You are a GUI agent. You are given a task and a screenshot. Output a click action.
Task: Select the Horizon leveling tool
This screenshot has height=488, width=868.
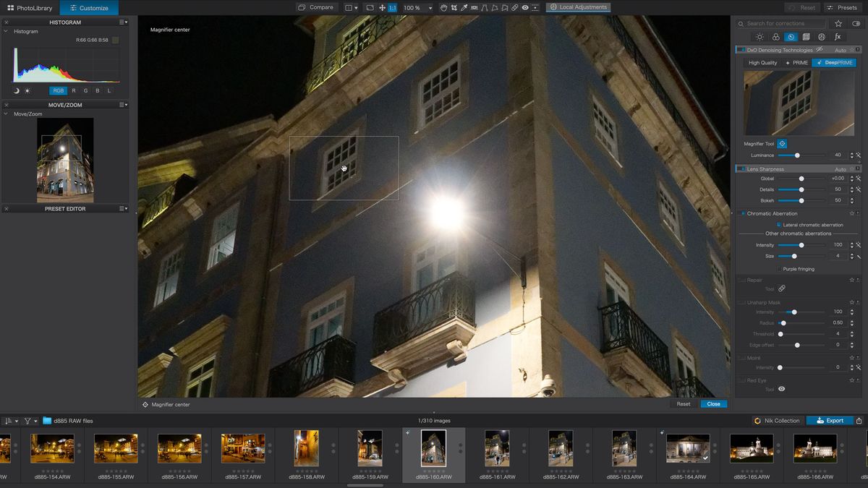point(474,7)
